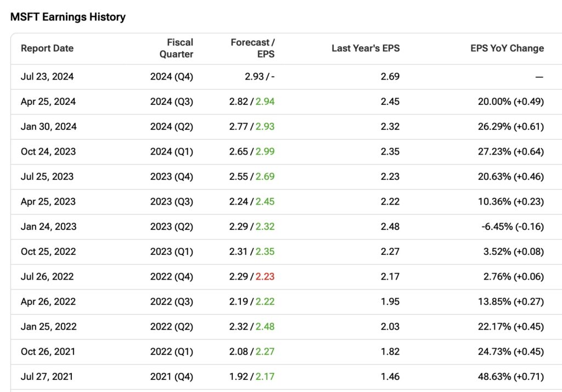This screenshot has width=562, height=392.
Task: Click the 48.63% (+0.71) YoY change cell
Action: point(511,377)
